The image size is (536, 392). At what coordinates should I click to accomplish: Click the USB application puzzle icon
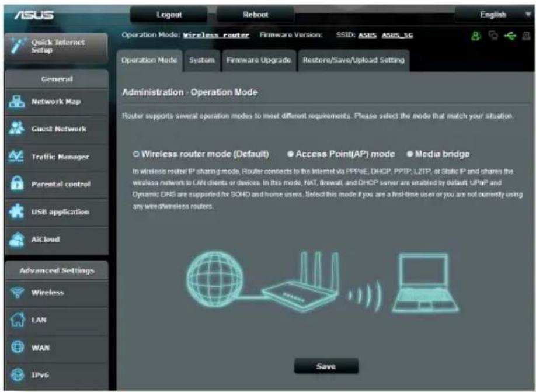16,211
